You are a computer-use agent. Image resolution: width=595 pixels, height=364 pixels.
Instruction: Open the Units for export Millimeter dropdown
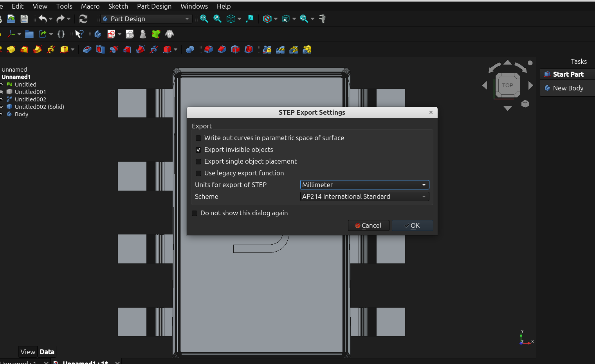(365, 185)
